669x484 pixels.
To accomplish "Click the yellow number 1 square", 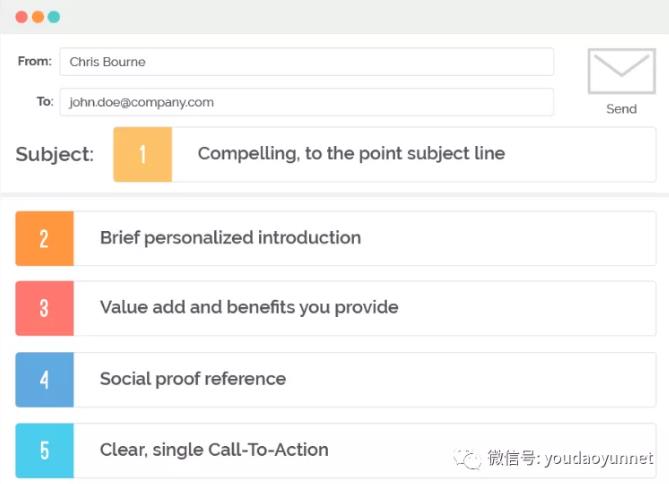I will coord(143,154).
